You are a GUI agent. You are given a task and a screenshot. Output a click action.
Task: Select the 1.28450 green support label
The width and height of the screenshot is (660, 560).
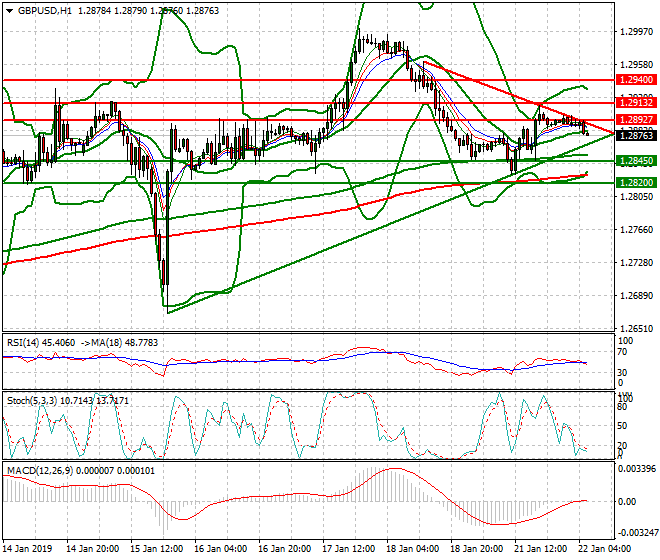point(636,160)
